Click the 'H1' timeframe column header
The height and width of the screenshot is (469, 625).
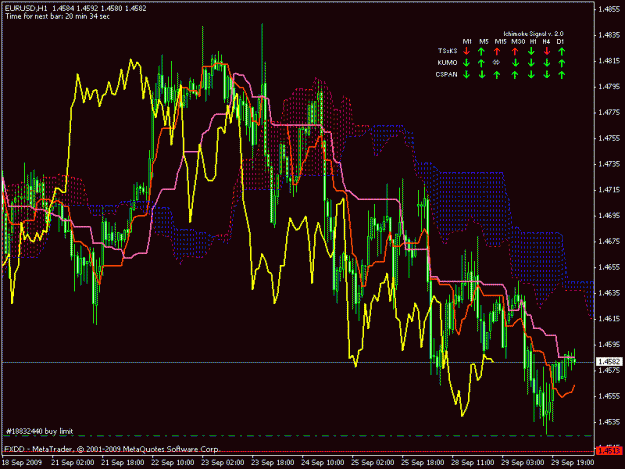533,41
